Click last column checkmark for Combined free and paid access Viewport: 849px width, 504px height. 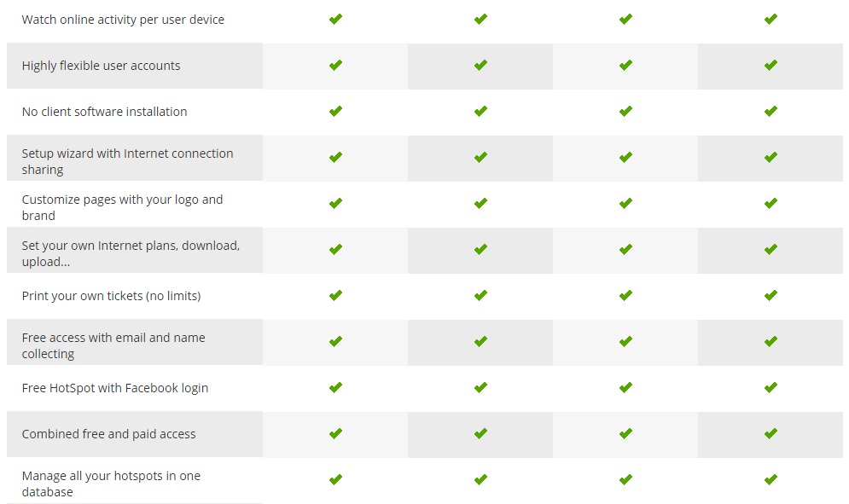771,433
